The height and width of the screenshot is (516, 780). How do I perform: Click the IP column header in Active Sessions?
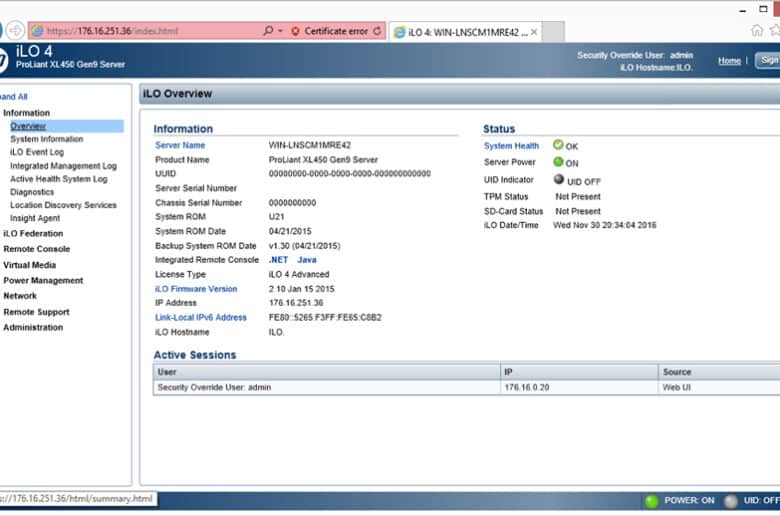point(579,372)
